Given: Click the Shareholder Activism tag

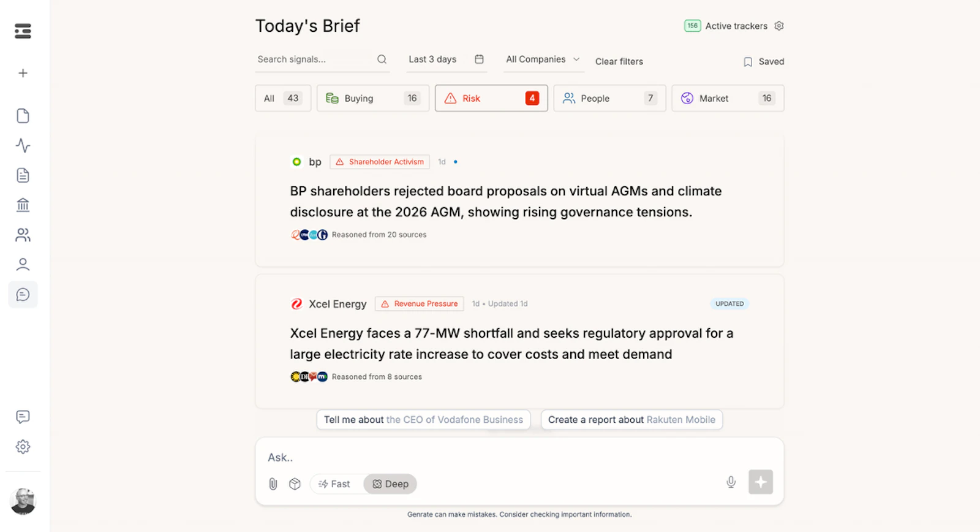Looking at the screenshot, I should [380, 162].
